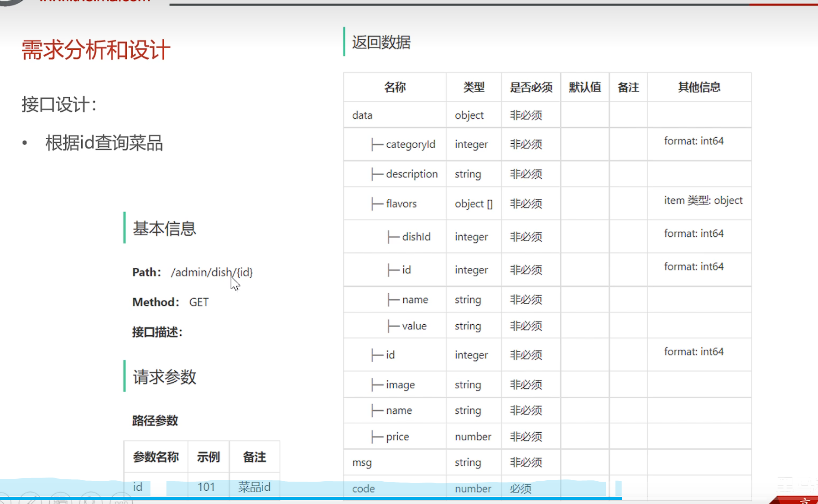This screenshot has height=504, width=818.
Task: Click the Path value /admin/dish/{id}
Action: coord(212,272)
